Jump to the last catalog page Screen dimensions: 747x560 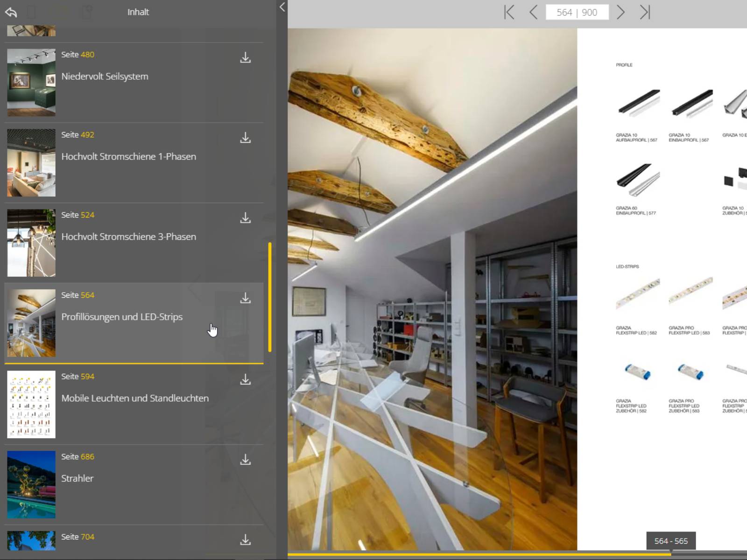tap(645, 12)
